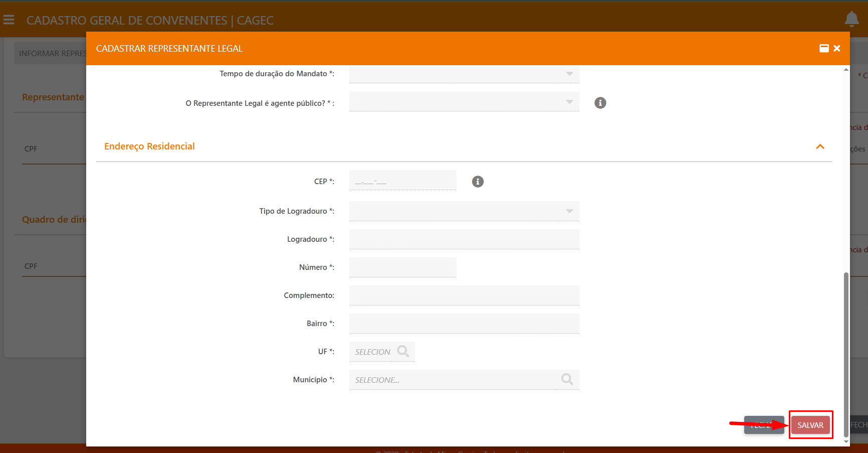Image resolution: width=868 pixels, height=453 pixels.
Task: Focus the CEP input field
Action: pyautogui.click(x=402, y=181)
